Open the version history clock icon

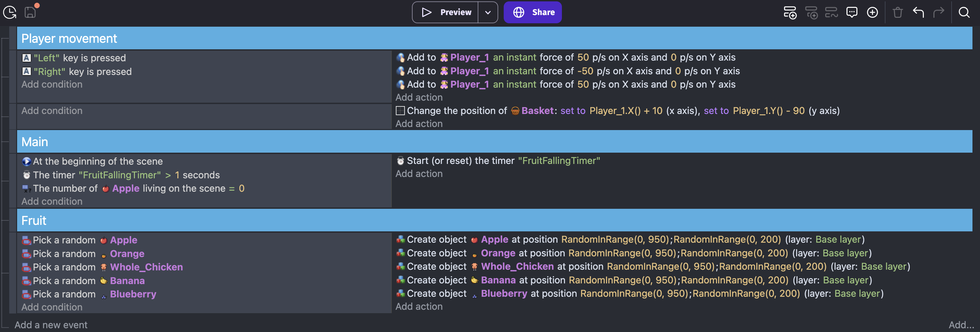click(x=10, y=12)
